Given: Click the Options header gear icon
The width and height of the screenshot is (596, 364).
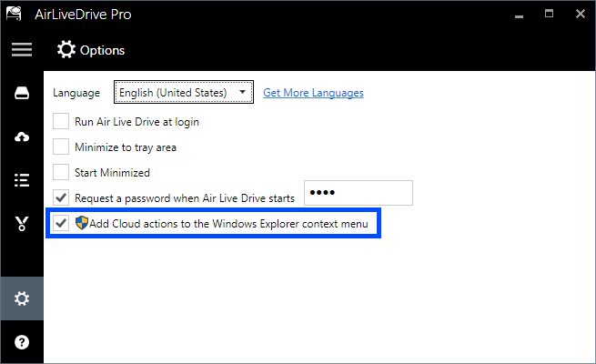Looking at the screenshot, I should pos(66,50).
